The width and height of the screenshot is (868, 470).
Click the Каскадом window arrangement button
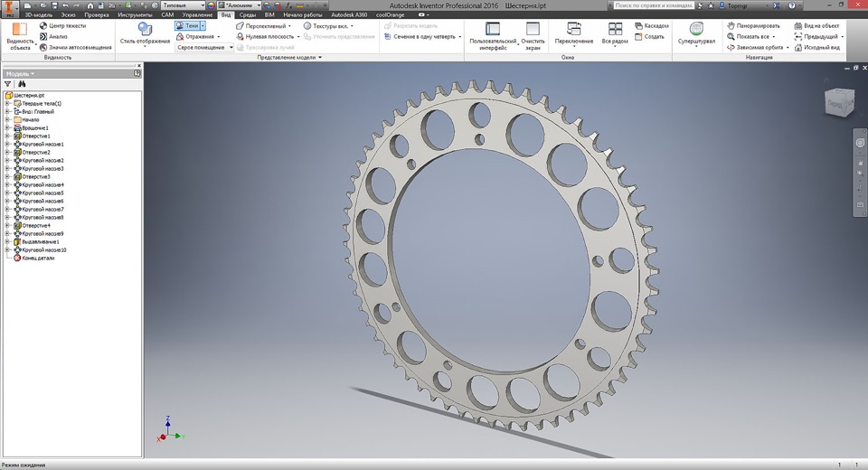click(x=651, y=26)
